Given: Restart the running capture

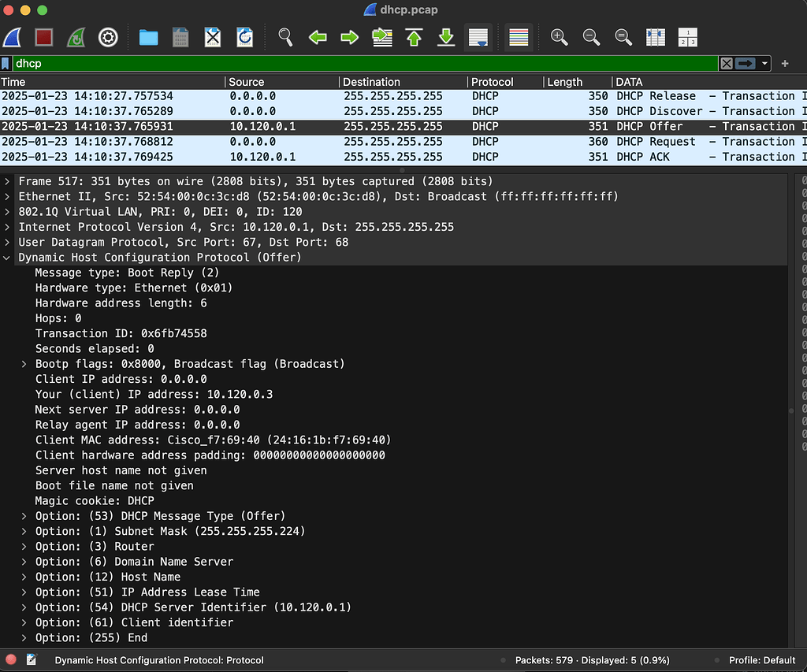Looking at the screenshot, I should click(x=76, y=37).
